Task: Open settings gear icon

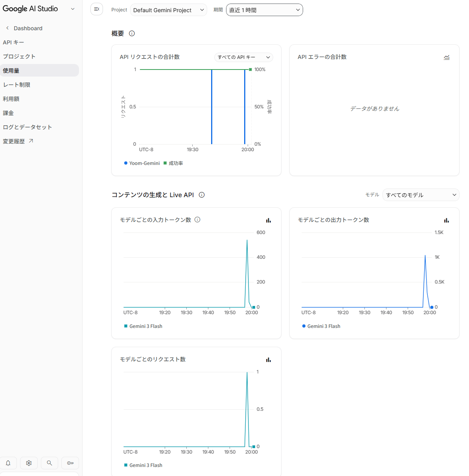Action: (x=29, y=463)
